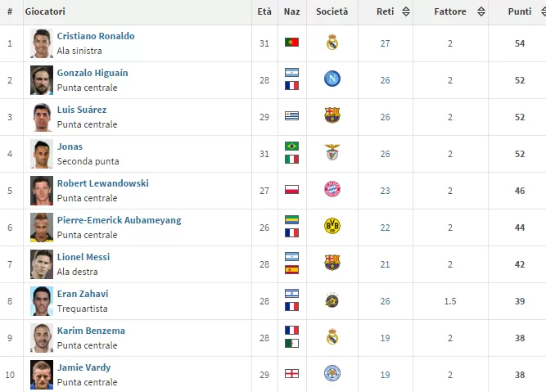The image size is (546, 392).
Task: Click England flag in Vardy's row
Action: [x=291, y=374]
